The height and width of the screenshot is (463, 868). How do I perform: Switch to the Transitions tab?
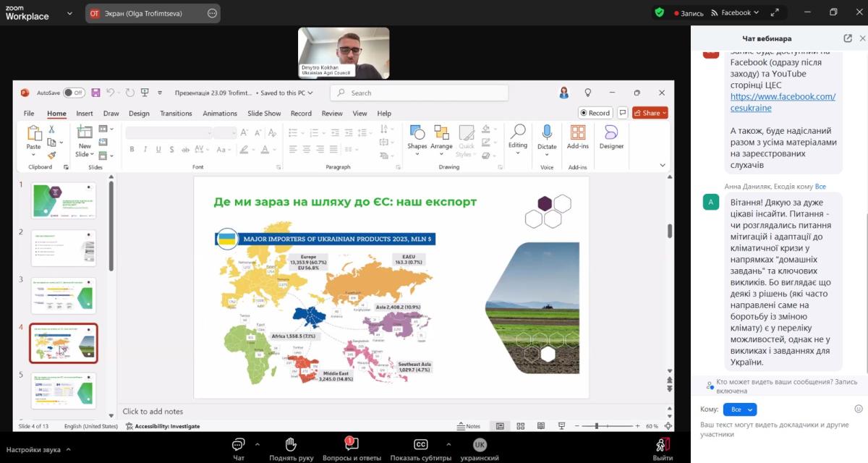[176, 114]
